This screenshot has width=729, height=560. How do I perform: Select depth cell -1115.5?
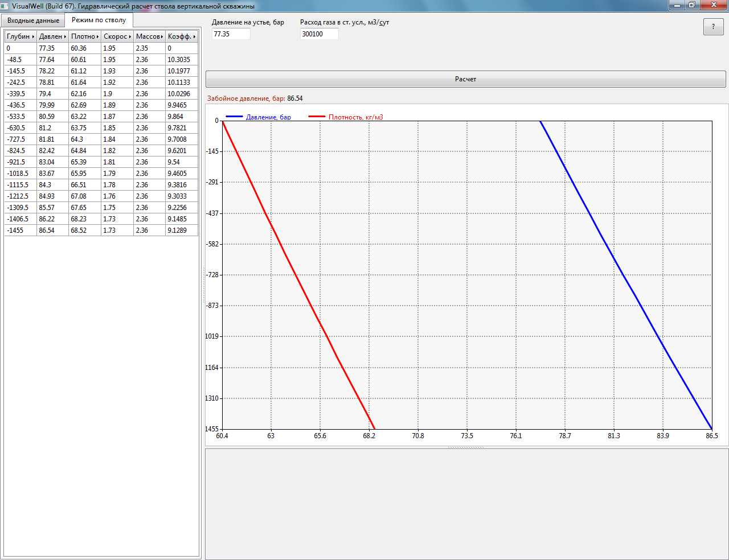point(21,185)
